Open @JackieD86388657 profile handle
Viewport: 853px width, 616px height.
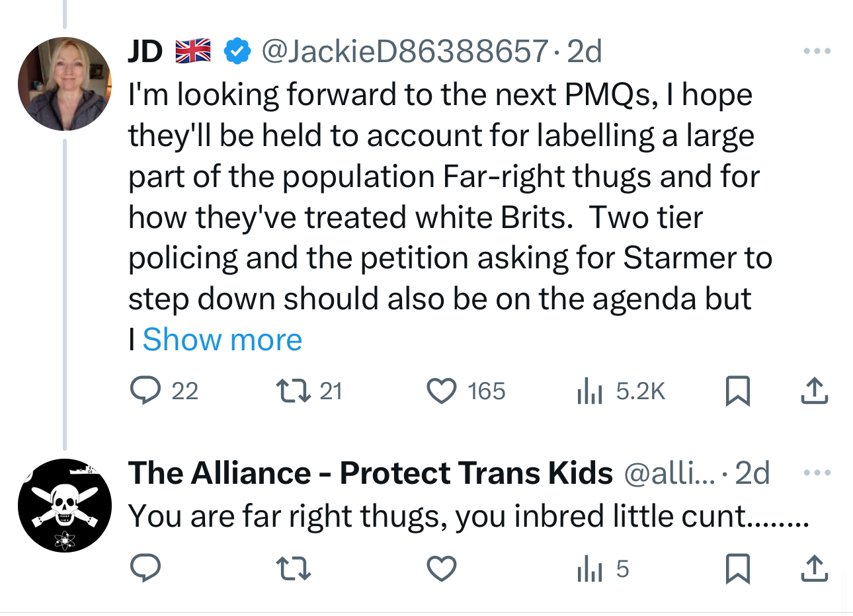[x=405, y=51]
